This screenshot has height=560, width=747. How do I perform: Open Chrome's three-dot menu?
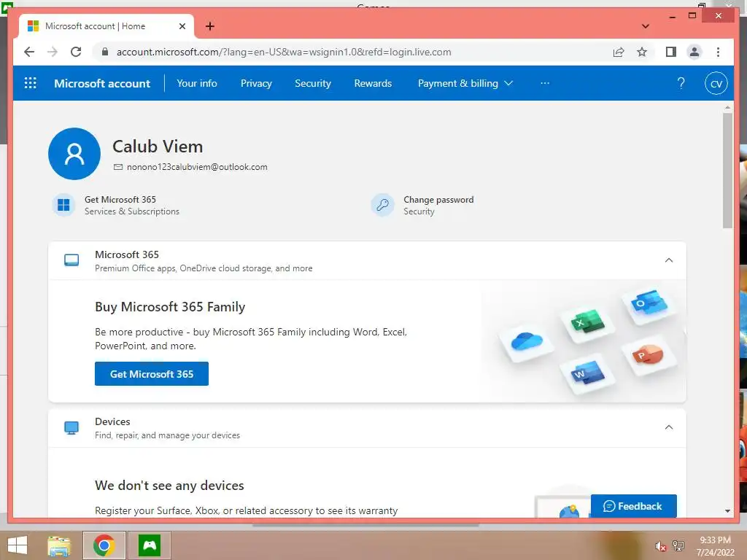point(718,52)
